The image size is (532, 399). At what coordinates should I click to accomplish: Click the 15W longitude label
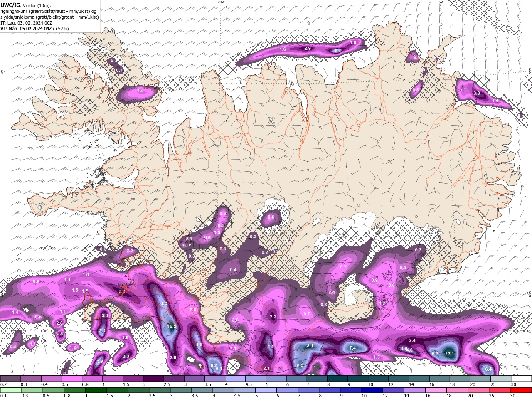(x=440, y=2)
